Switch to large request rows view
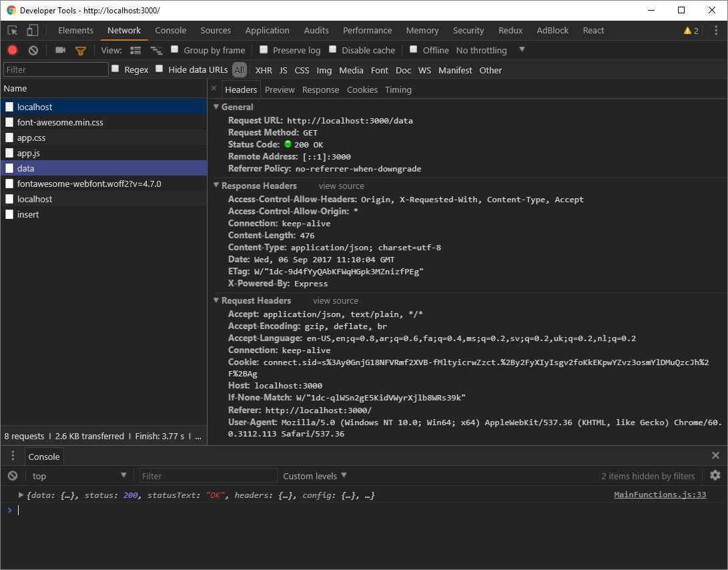Screen dimensions: 728x570 click(135, 50)
